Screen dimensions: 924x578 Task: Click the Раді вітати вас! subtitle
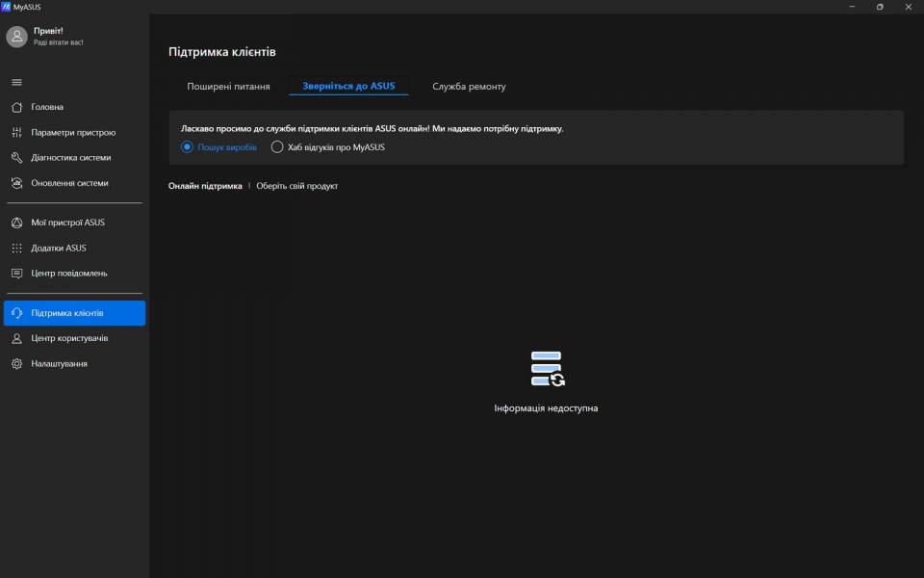[59, 42]
